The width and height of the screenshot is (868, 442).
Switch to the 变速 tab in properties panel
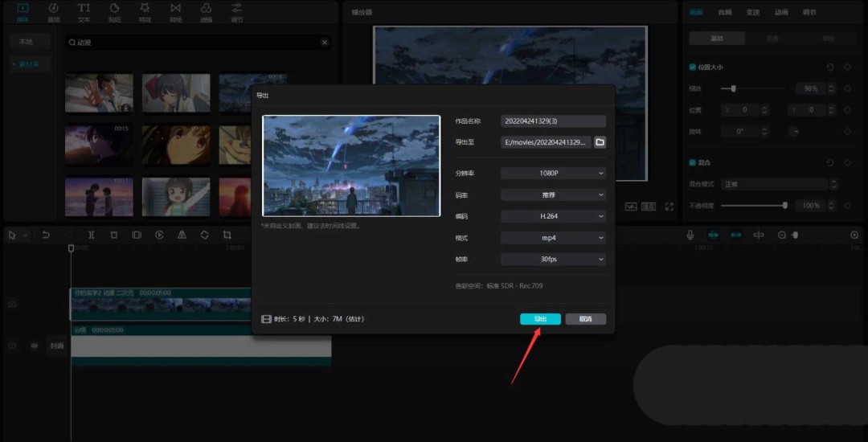(752, 12)
